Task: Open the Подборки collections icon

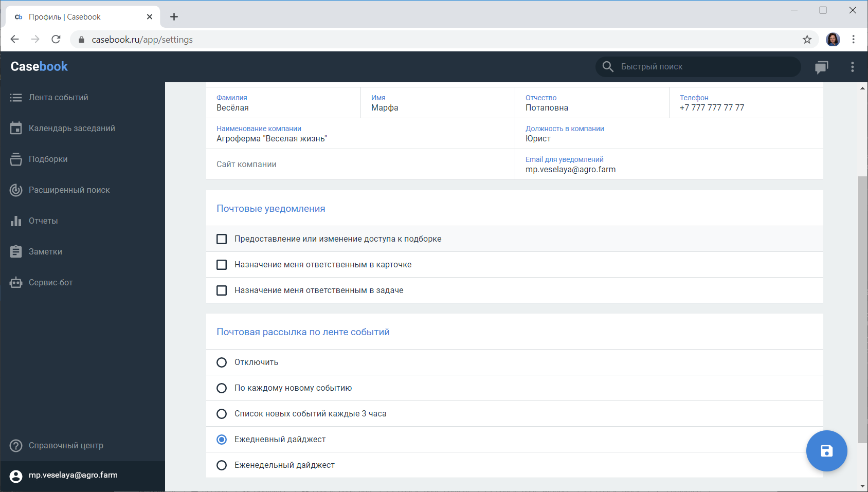Action: tap(16, 159)
